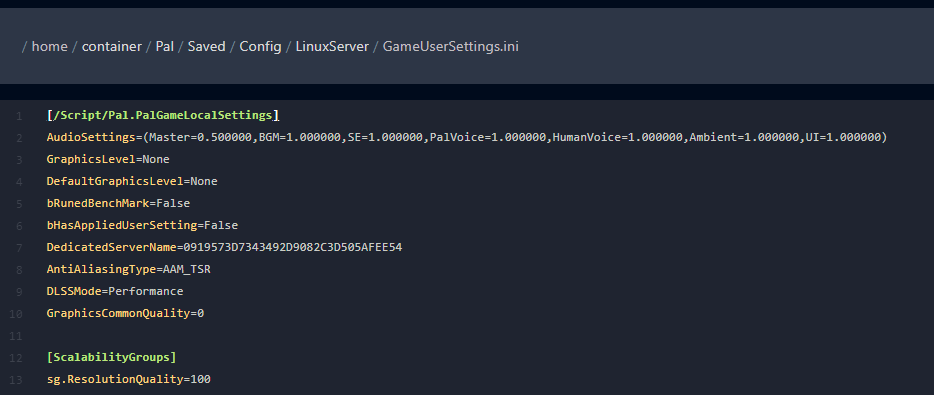
Task: Click the UI=1.000000 value
Action: pos(843,137)
